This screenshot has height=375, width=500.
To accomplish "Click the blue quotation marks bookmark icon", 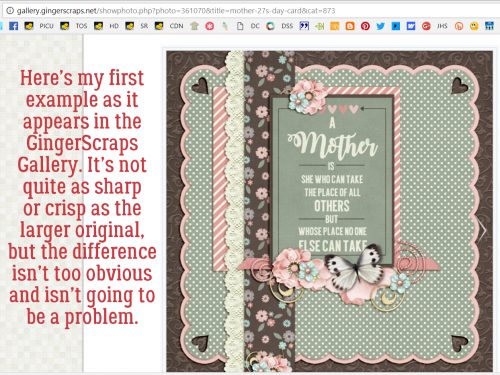I will (x=304, y=26).
